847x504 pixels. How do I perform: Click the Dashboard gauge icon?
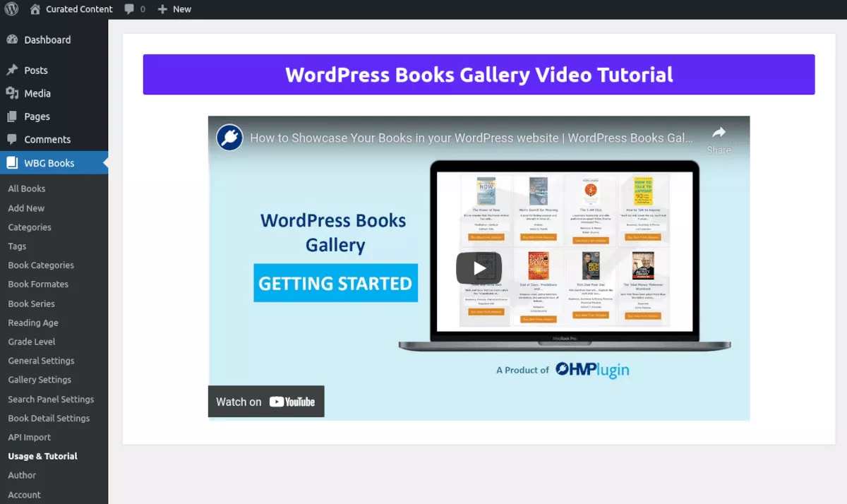pyautogui.click(x=12, y=40)
